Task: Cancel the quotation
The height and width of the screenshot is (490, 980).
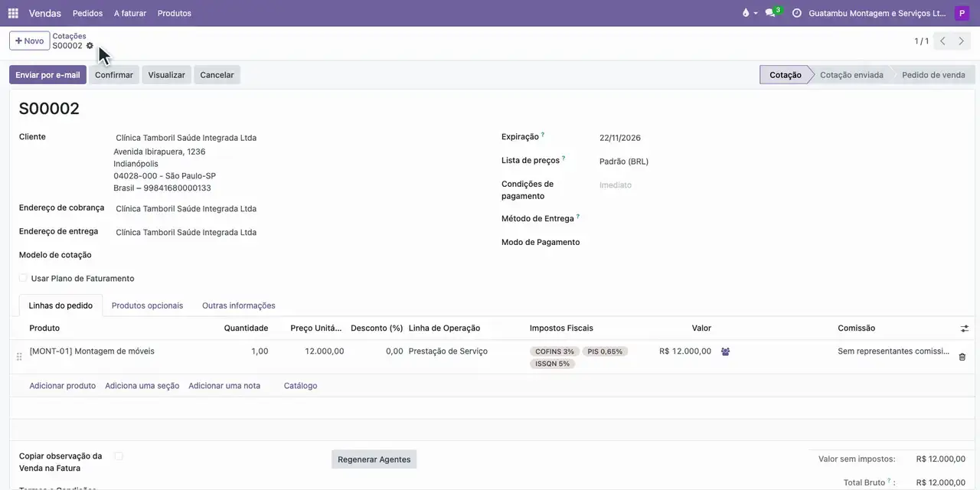Action: [x=217, y=75]
